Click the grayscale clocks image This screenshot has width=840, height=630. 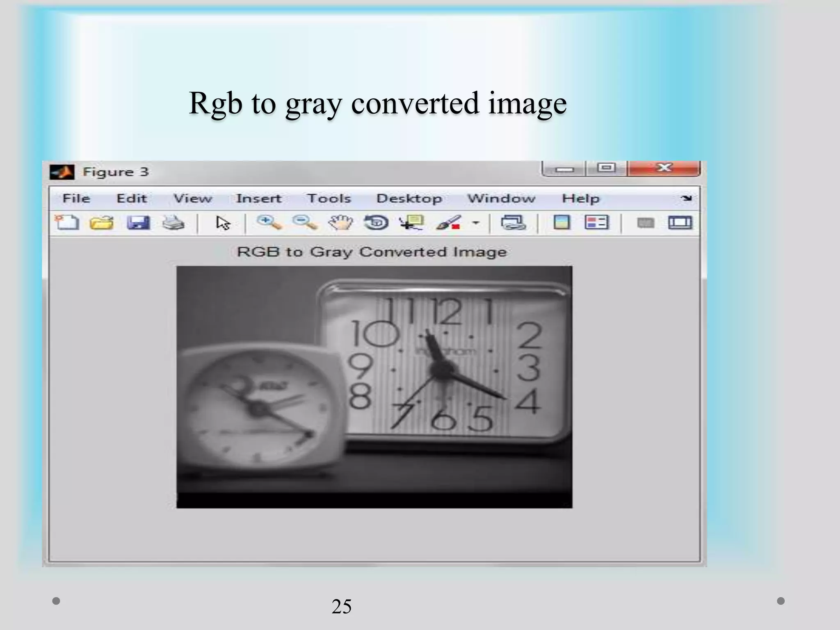coord(374,387)
